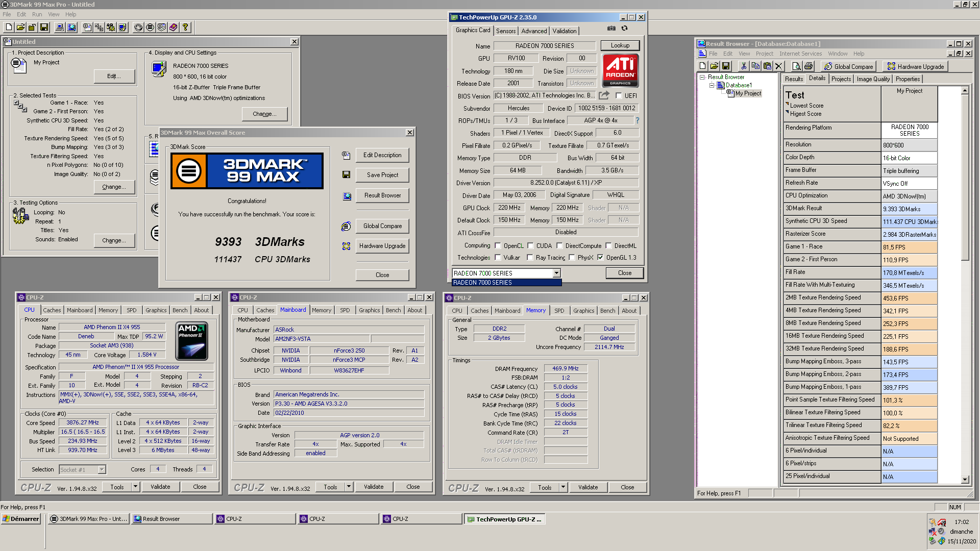Click scroll up arrow in Result Browser details

965,90
